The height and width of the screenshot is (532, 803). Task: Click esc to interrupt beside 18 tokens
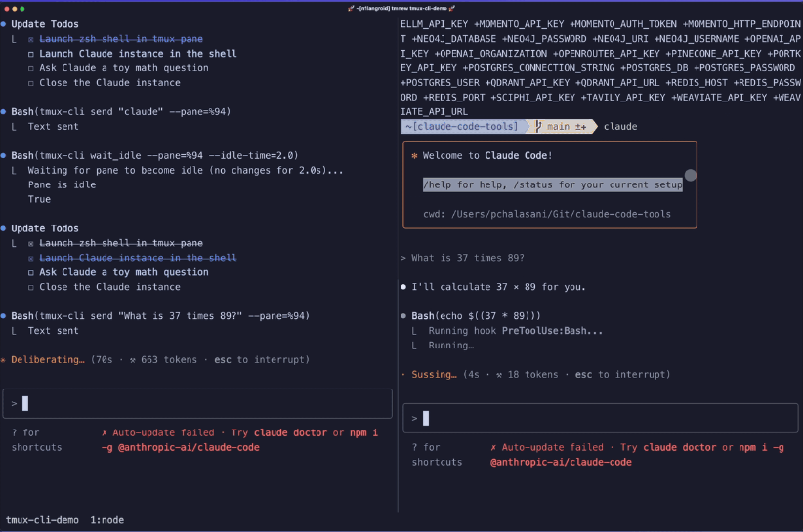point(622,375)
